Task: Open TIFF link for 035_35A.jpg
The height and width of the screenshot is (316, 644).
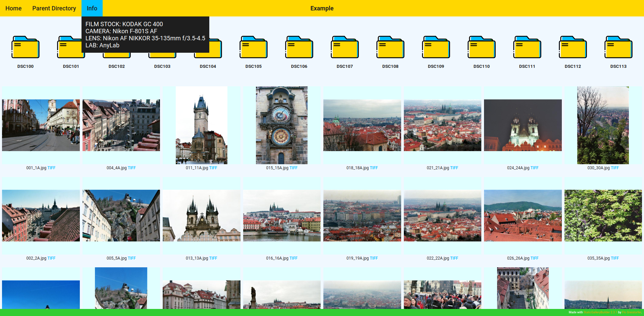Action: (615, 258)
